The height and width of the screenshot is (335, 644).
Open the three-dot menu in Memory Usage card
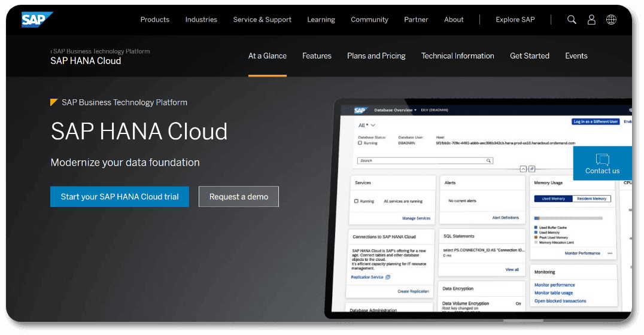(x=610, y=253)
